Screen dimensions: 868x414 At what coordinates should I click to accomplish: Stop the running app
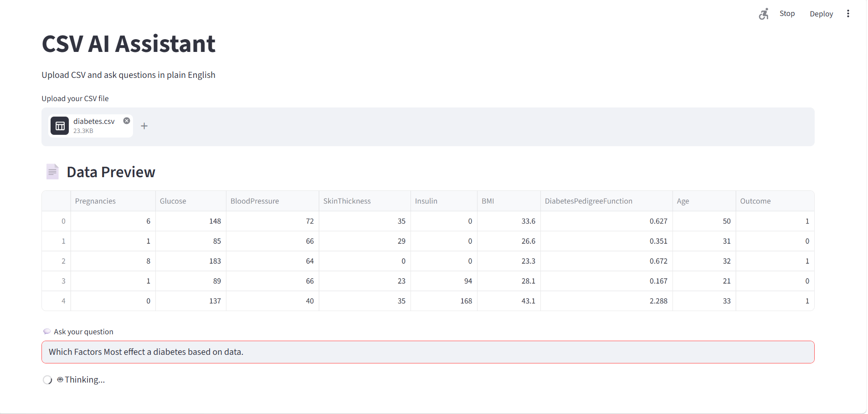(x=787, y=14)
